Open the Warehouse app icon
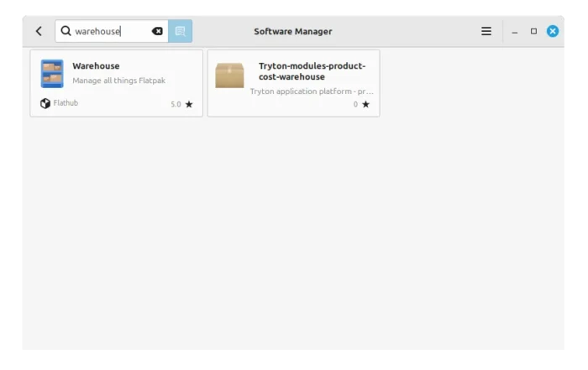Screen dimensions: 588x370 coord(52,74)
